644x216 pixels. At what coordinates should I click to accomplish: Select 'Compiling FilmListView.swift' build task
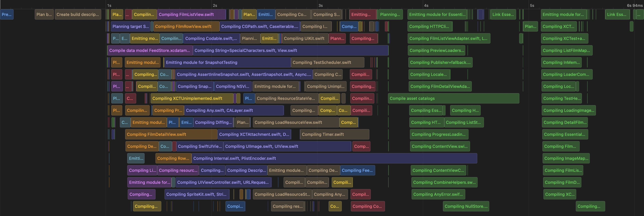pyautogui.click(x=191, y=15)
